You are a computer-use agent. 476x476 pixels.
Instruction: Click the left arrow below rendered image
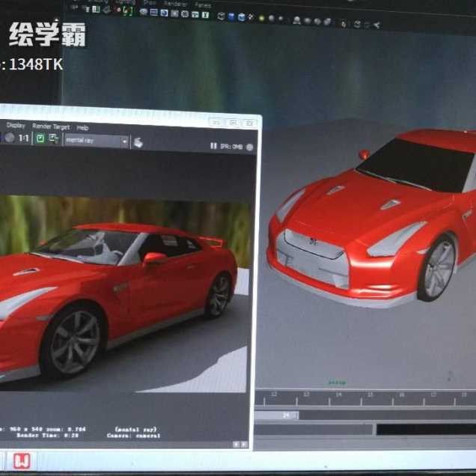pos(236,445)
